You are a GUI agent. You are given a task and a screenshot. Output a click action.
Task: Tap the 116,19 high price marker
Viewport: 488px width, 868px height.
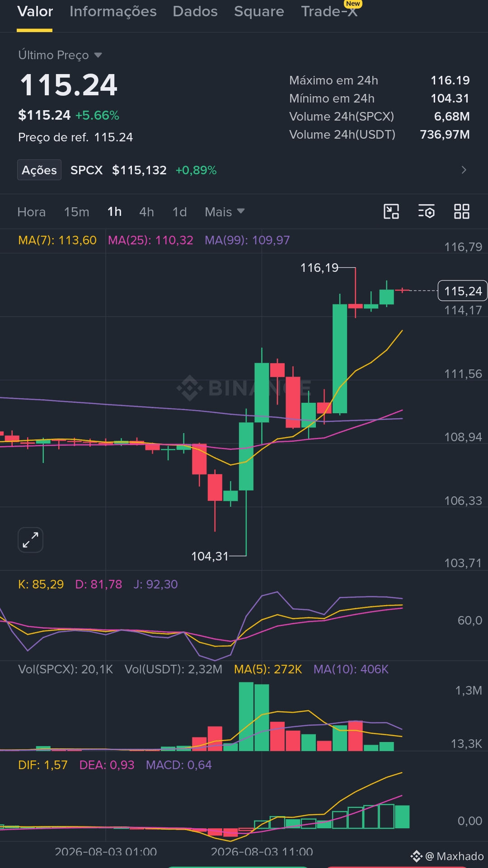(x=319, y=268)
